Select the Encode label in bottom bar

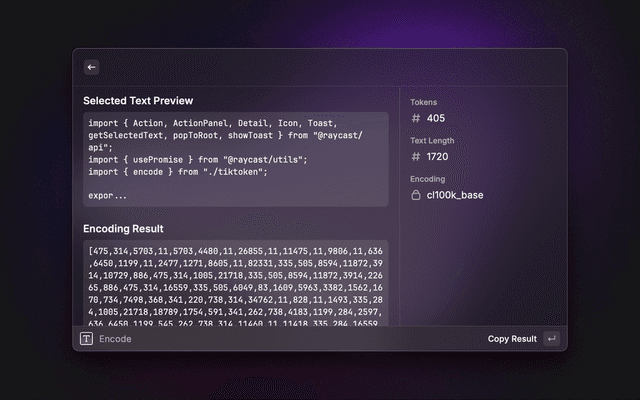click(x=115, y=339)
